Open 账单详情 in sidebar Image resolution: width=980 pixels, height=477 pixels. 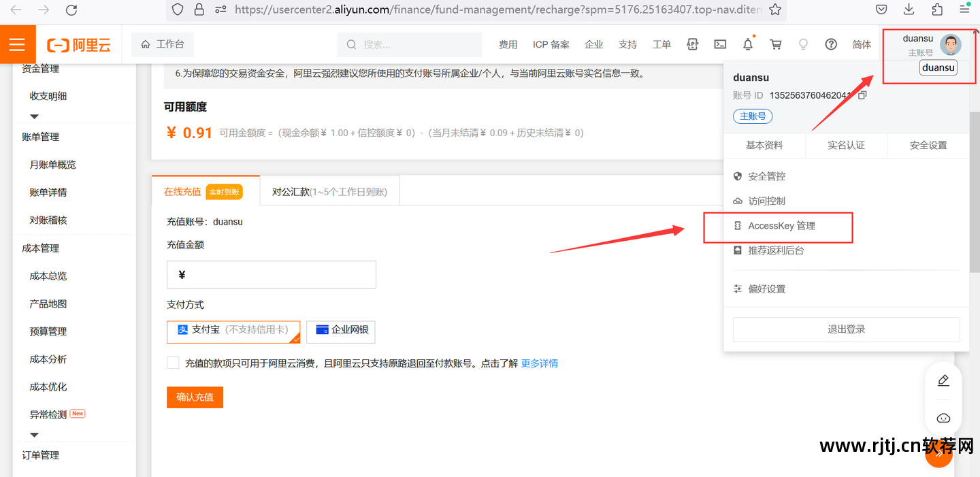point(48,193)
